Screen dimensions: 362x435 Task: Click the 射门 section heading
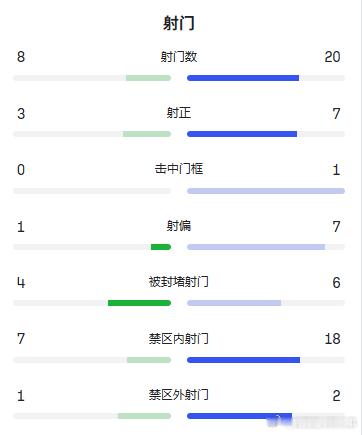coord(179,23)
